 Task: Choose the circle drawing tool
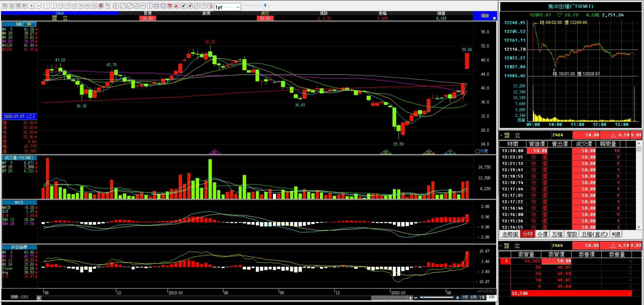(x=163, y=6)
